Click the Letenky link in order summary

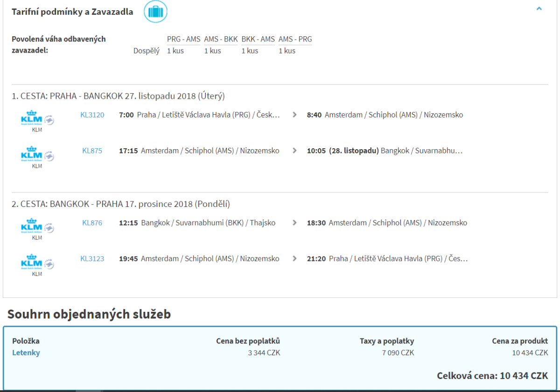tap(26, 352)
